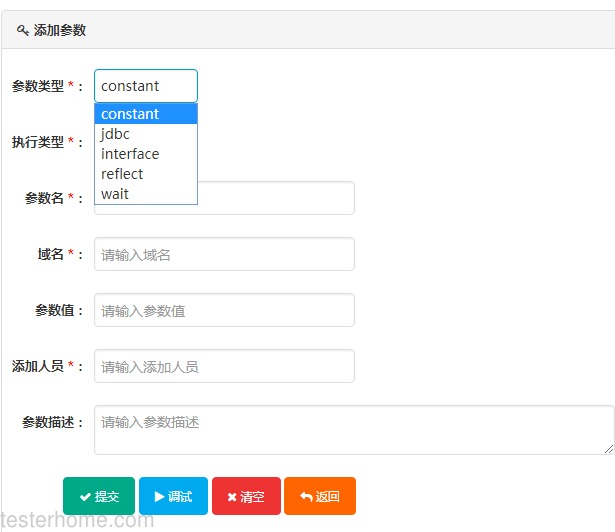The image size is (615, 532).
Task: Click the 参数描述 textarea
Action: click(354, 430)
